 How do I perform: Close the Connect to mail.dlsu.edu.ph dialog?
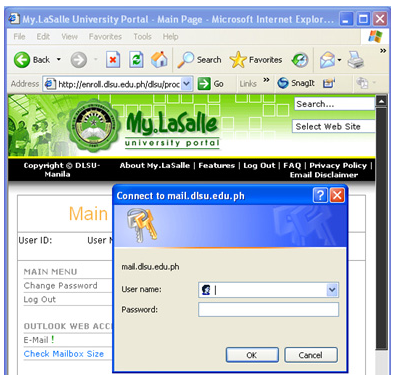point(337,195)
